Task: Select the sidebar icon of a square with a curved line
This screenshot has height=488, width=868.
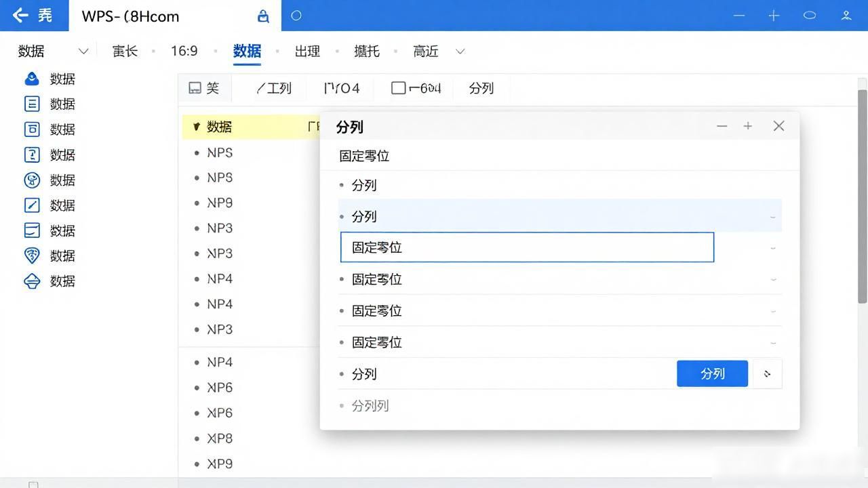Action: coord(32,230)
